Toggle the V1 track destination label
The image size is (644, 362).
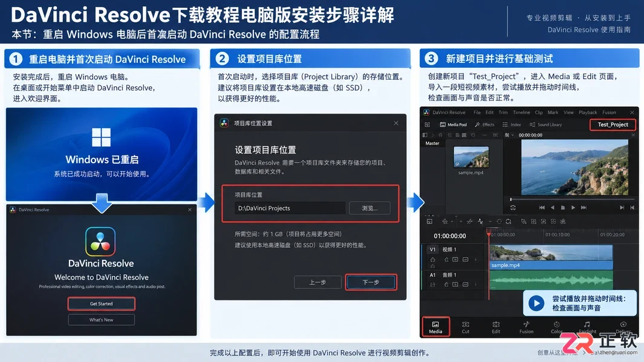tap(432, 250)
